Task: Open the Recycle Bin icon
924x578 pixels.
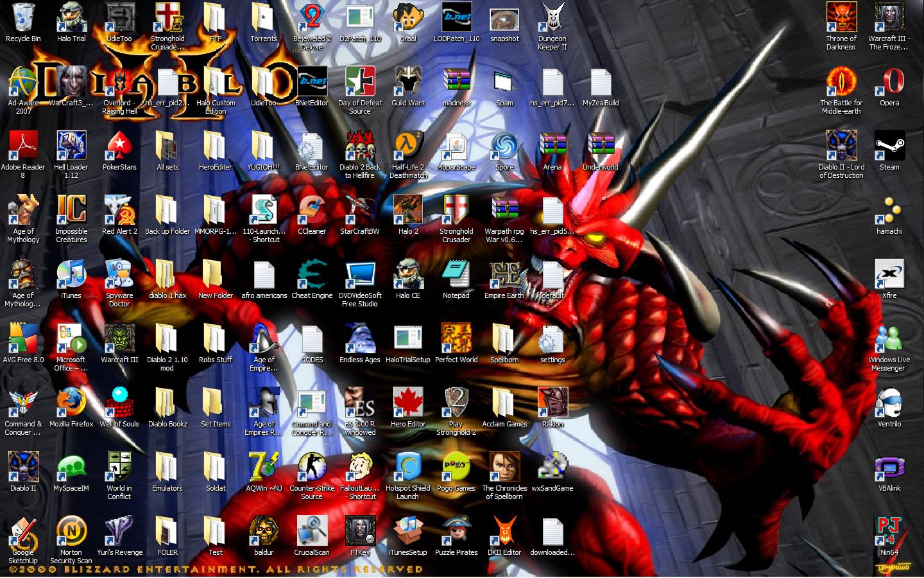Action: 23,17
